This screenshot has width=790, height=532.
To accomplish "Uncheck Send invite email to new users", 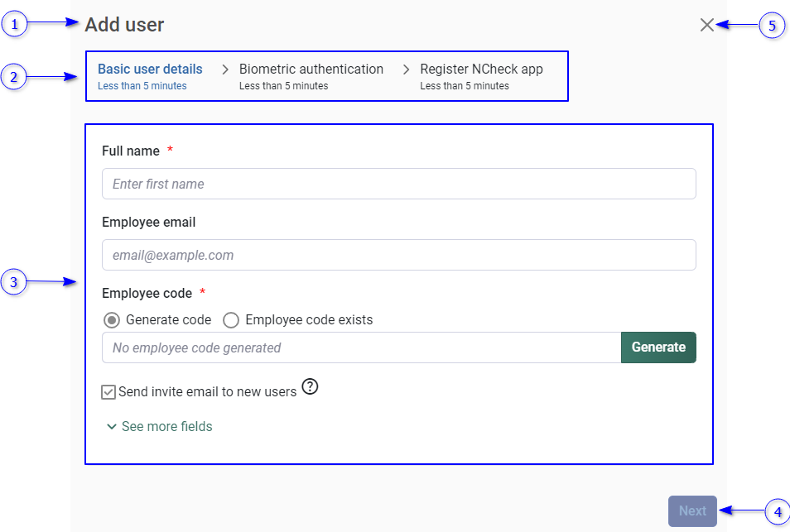I will pyautogui.click(x=108, y=392).
